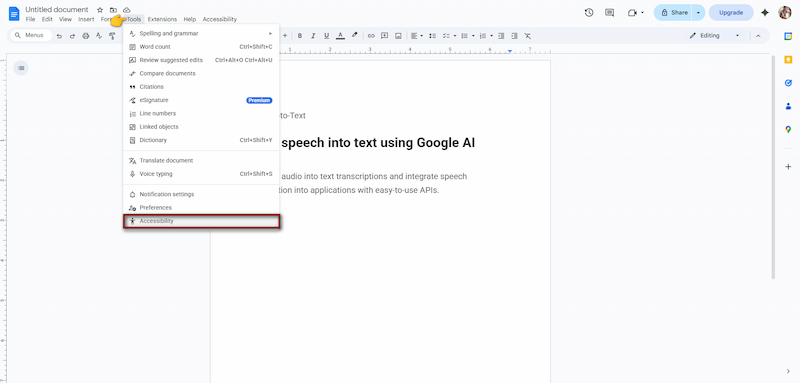
Task: Click the Share button
Action: click(673, 13)
